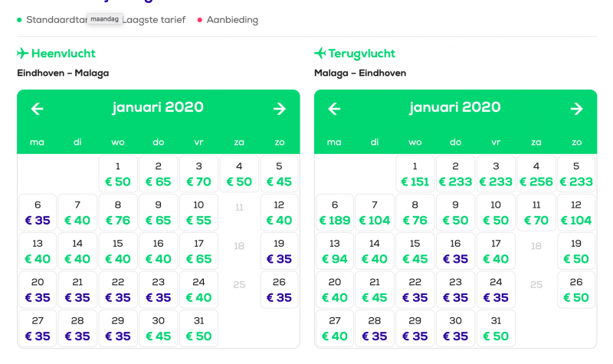Go to previous month in Heenvlucht calendar
This screenshot has width=613, height=364.
pyautogui.click(x=37, y=109)
